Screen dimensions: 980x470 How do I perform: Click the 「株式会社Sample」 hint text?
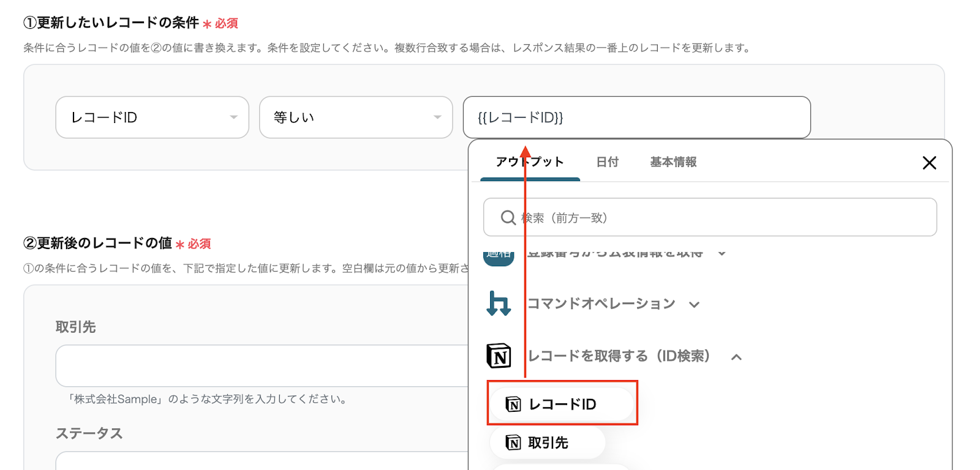pyautogui.click(x=209, y=399)
